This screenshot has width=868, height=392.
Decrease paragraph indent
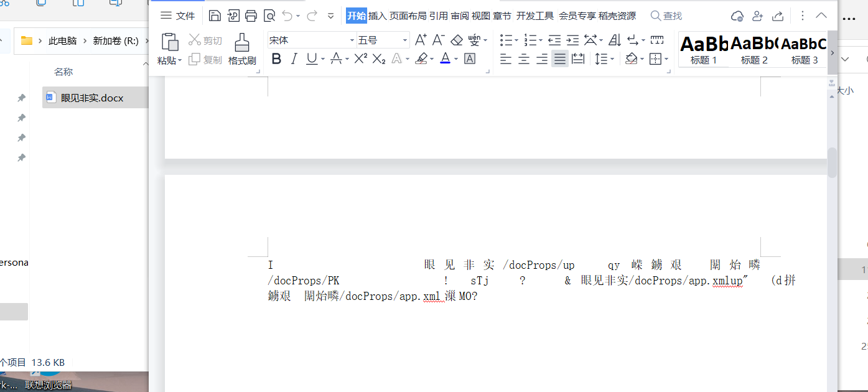pos(554,40)
